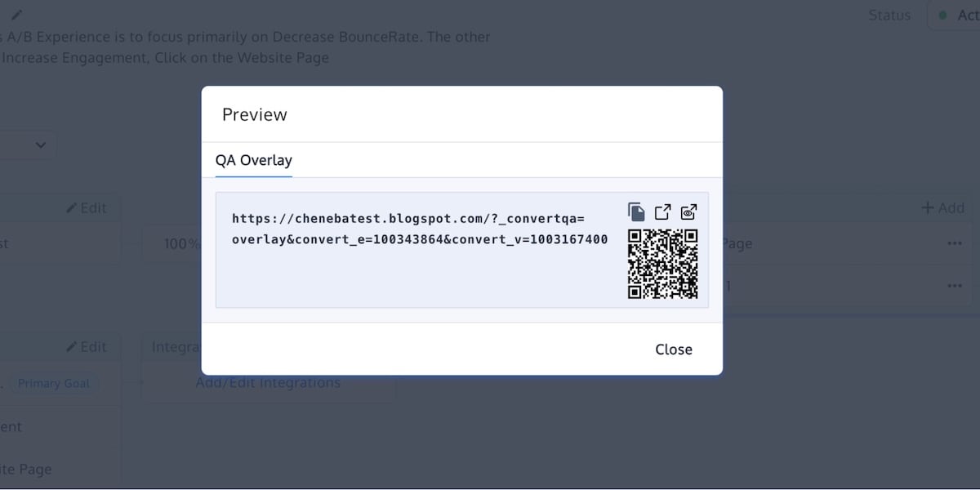The height and width of the screenshot is (490, 980).
Task: Open QA overlay link in new tab
Action: pos(663,212)
